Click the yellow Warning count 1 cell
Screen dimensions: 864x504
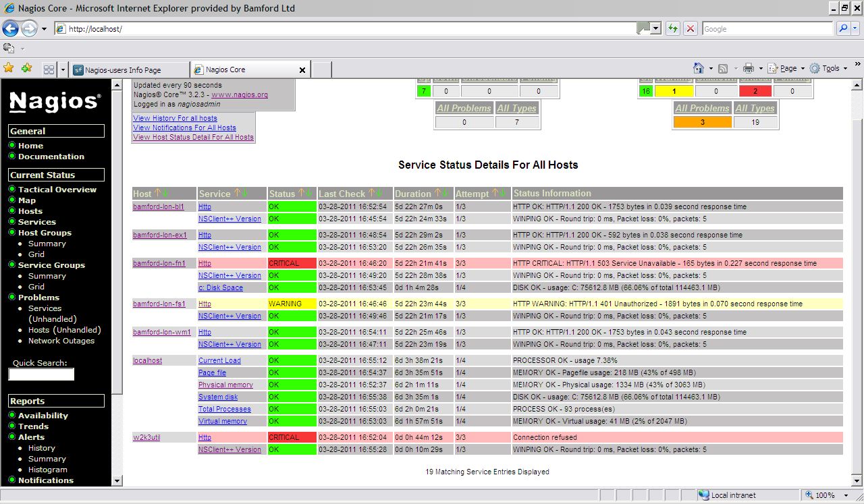674,91
